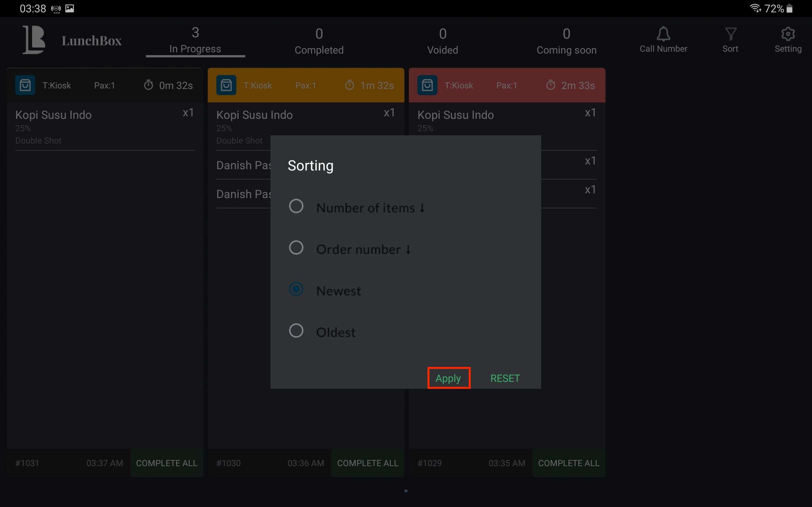Select Order number sorting option
Screen dimensions: 812x507
tap(296, 248)
